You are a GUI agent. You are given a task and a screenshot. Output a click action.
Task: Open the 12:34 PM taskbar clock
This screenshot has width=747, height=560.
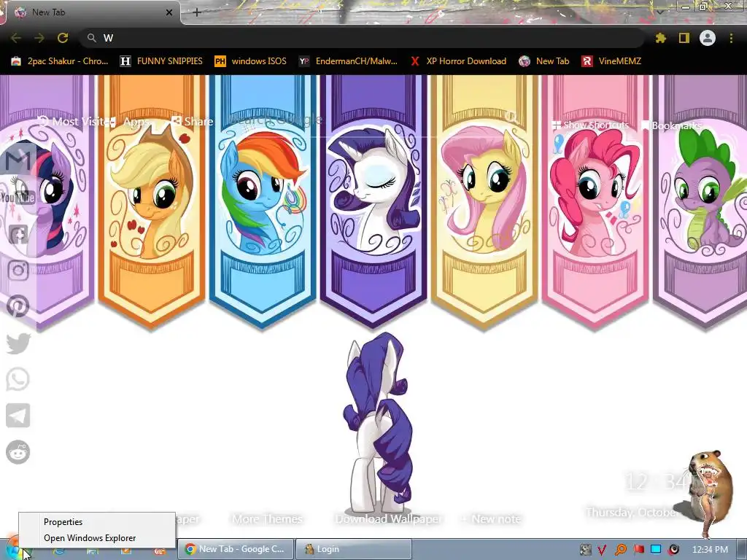point(710,550)
